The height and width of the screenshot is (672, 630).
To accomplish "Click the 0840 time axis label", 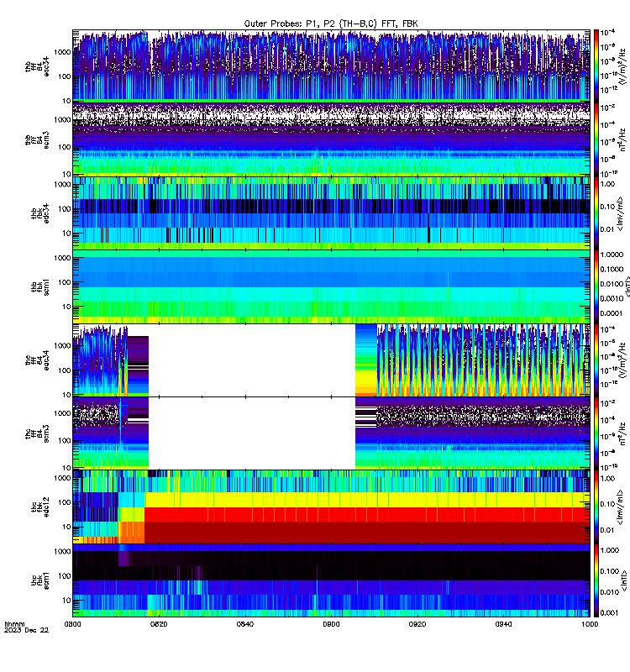I will click(x=245, y=624).
